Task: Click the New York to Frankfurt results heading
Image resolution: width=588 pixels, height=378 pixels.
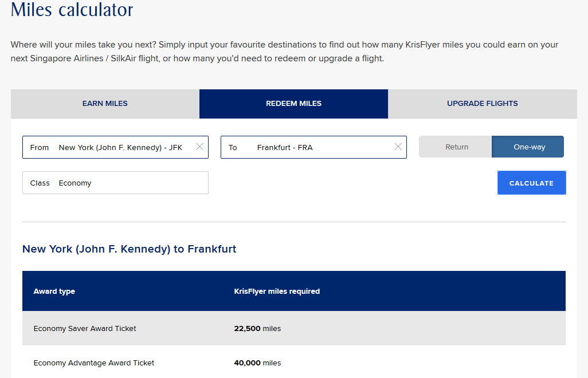Action: tap(129, 249)
